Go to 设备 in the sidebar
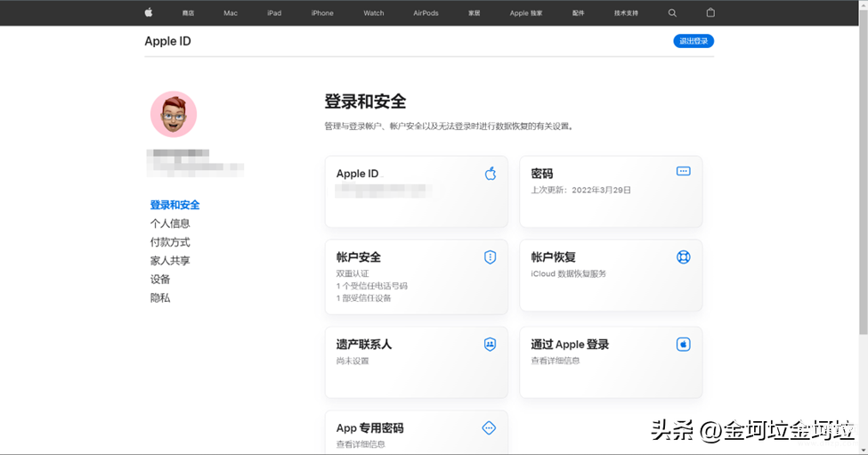868x455 pixels. click(160, 280)
